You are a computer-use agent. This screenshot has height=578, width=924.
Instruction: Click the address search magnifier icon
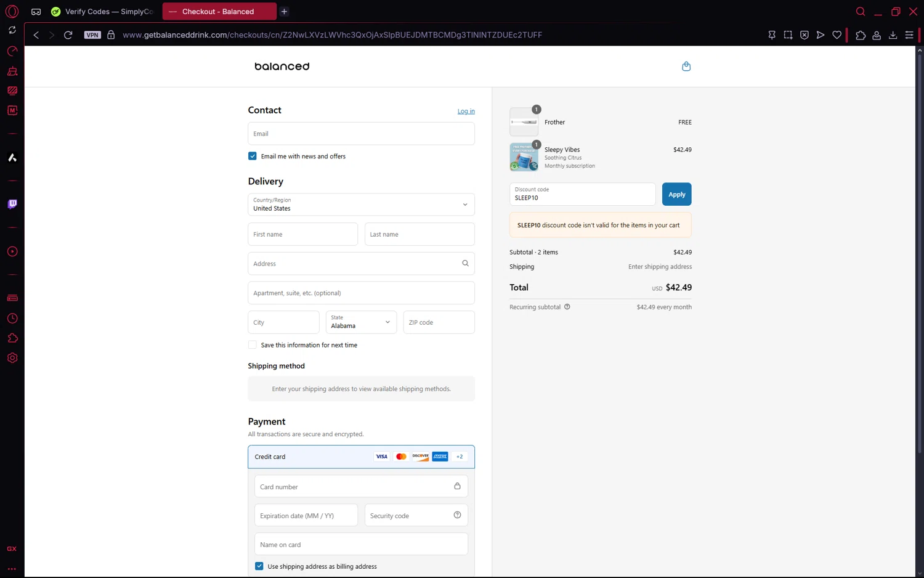pyautogui.click(x=465, y=263)
